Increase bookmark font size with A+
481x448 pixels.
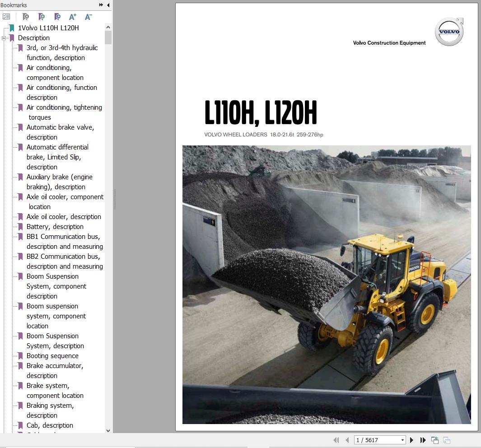[x=73, y=17]
